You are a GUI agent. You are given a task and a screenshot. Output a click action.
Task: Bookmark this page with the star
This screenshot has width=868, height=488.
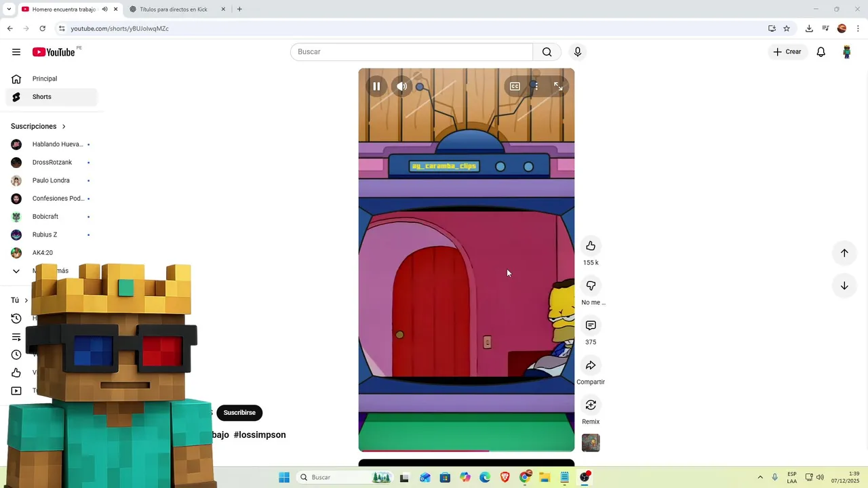(787, 28)
